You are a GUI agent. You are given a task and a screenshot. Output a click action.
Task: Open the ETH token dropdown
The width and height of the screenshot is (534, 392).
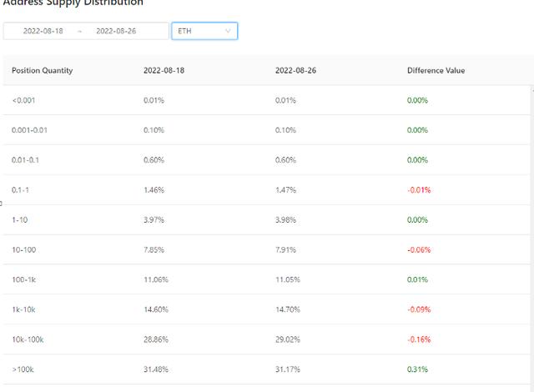[x=204, y=31]
